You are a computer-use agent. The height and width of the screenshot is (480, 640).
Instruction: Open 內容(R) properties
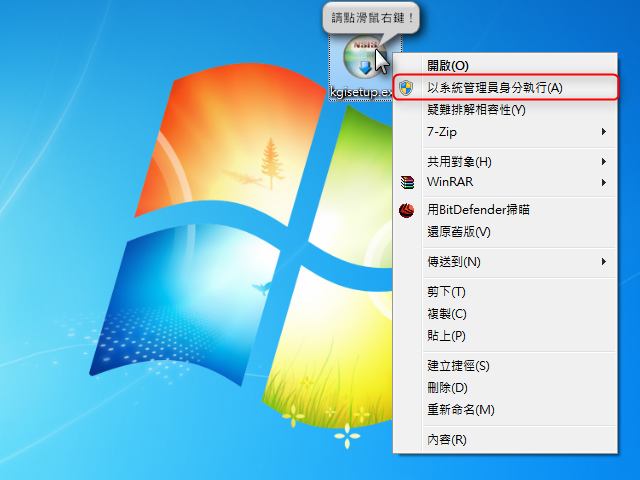coord(505,440)
